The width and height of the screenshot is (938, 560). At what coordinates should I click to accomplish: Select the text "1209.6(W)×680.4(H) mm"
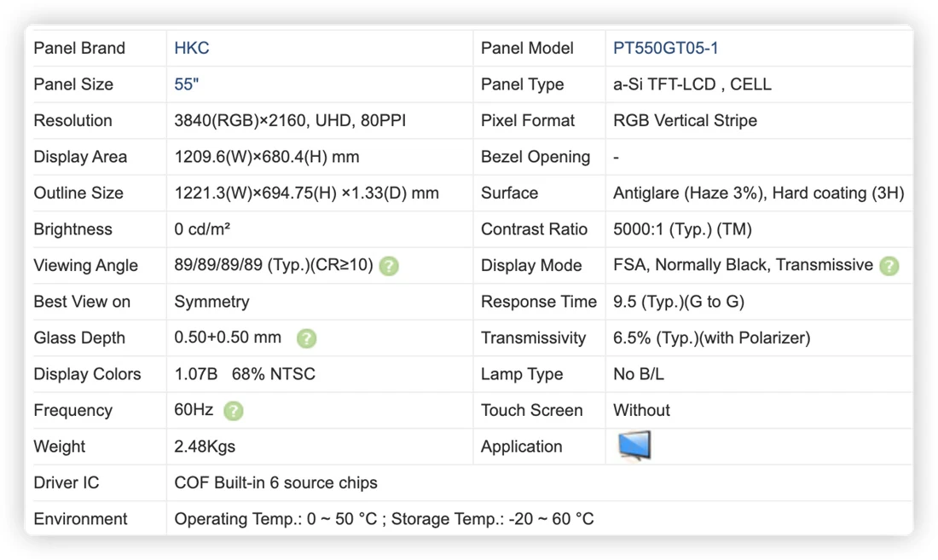click(267, 157)
